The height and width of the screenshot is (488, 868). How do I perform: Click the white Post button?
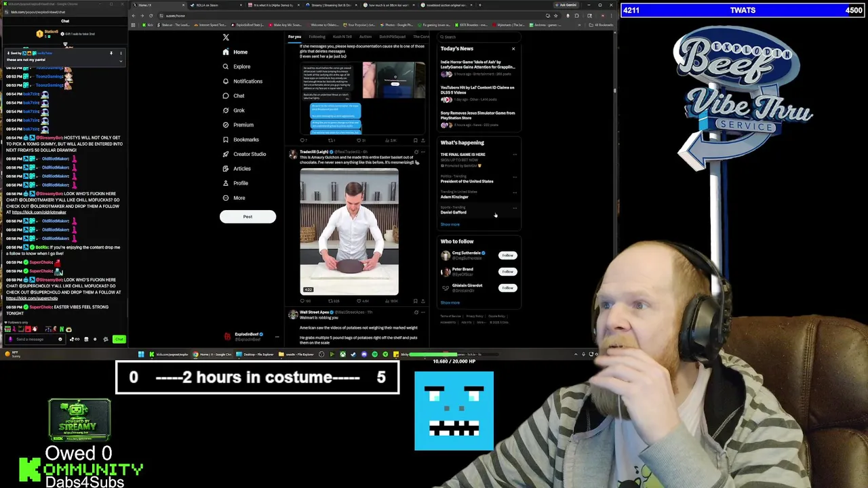pyautogui.click(x=248, y=217)
